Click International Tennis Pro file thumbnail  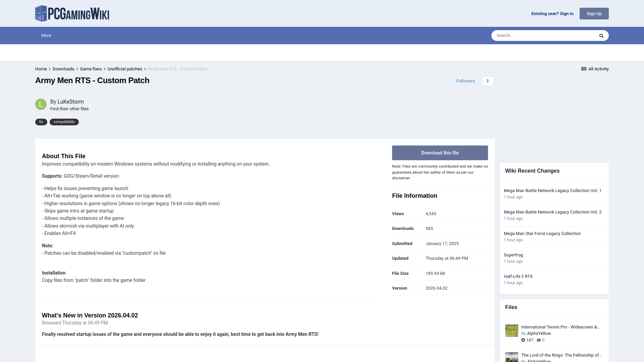click(x=512, y=330)
